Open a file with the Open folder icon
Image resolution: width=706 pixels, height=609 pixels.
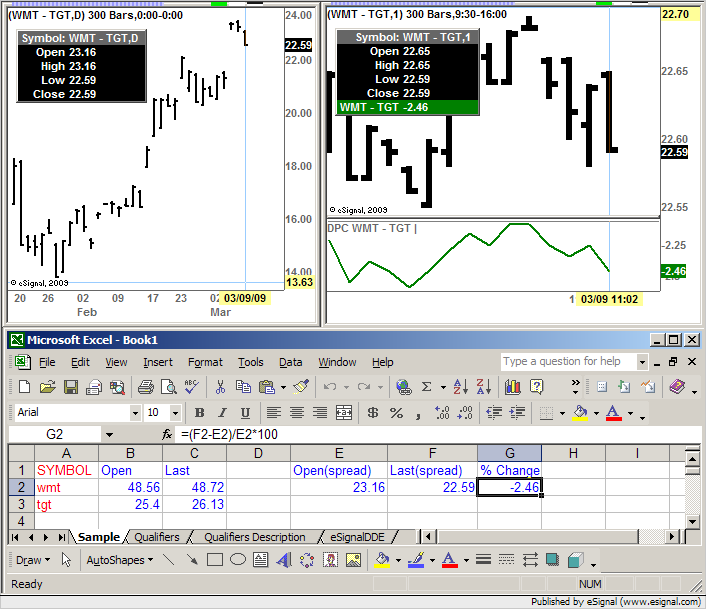(x=47, y=387)
